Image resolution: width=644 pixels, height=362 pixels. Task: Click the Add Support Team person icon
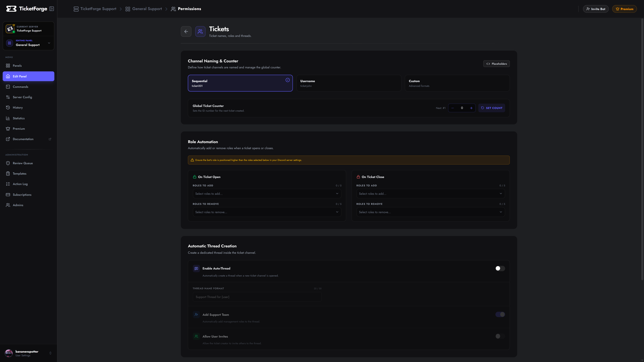196,315
